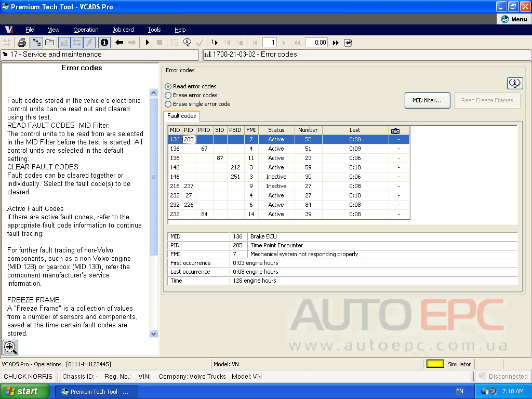Click the fast forward double-arrow icon
The image size is (532, 399).
tap(336, 43)
